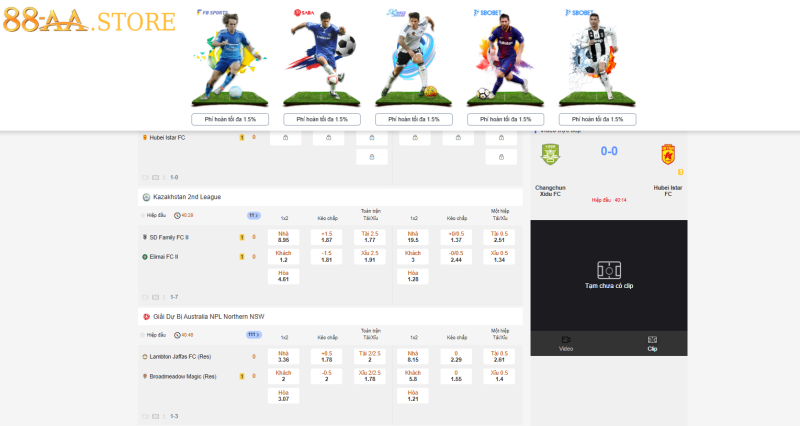
Task: Select Xỉu 2.5 at 1.91
Action: point(370,257)
